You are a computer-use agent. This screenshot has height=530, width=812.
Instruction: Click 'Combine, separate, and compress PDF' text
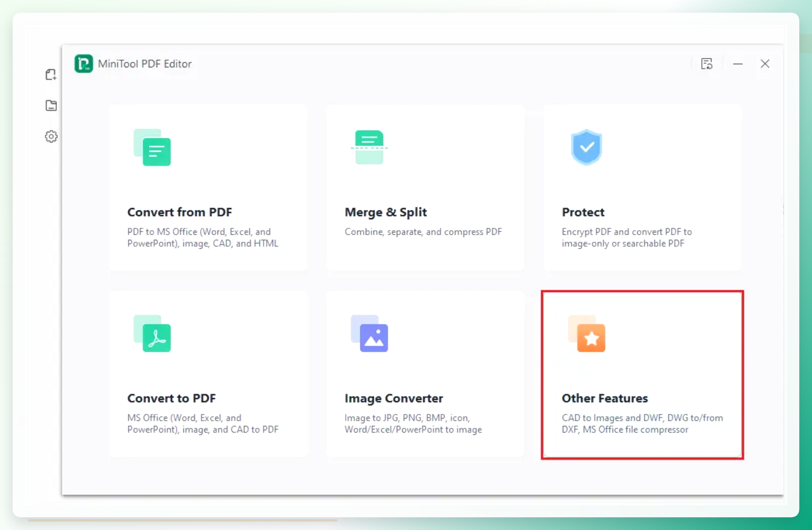(x=424, y=232)
